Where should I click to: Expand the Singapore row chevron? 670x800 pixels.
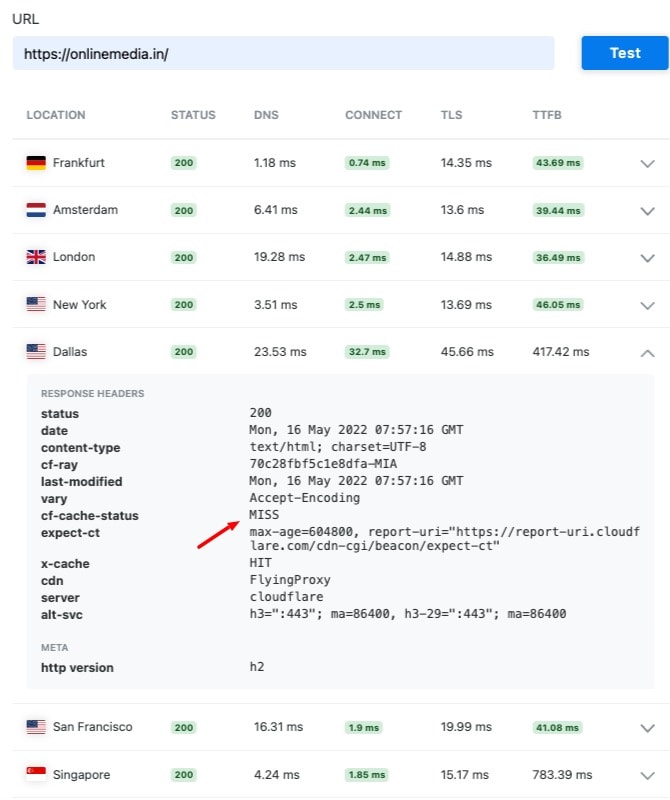[647, 776]
